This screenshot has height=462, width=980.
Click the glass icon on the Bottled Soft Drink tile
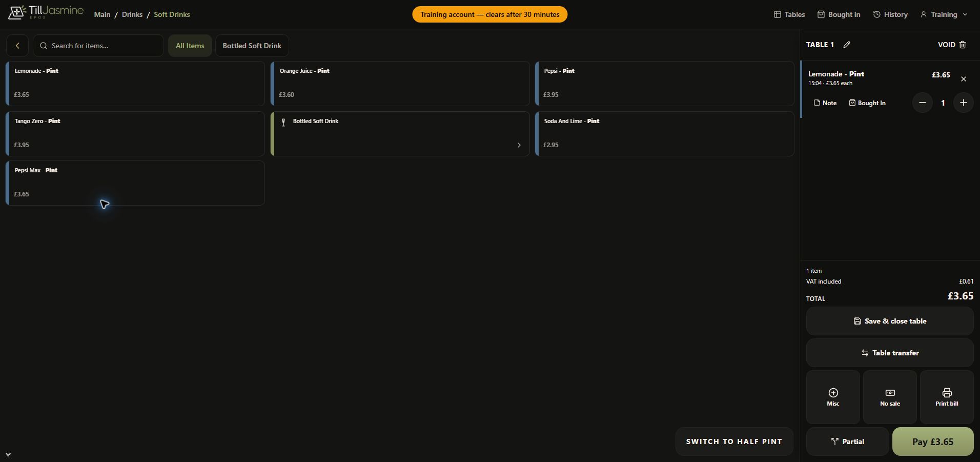click(283, 122)
